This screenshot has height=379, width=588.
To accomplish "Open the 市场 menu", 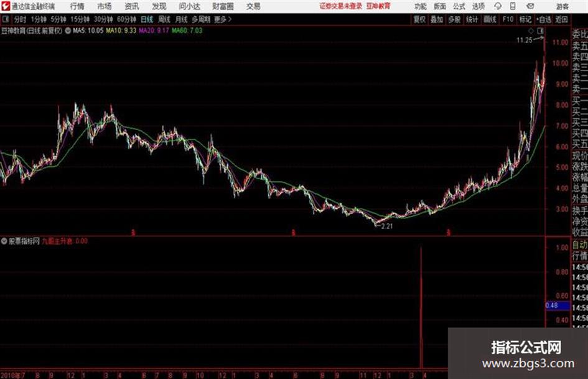I will click(105, 6).
